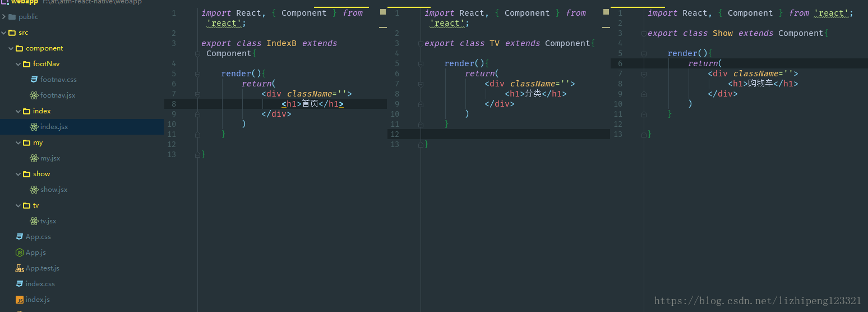Fold the div block in Show editor
The width and height of the screenshot is (868, 312).
644,74
